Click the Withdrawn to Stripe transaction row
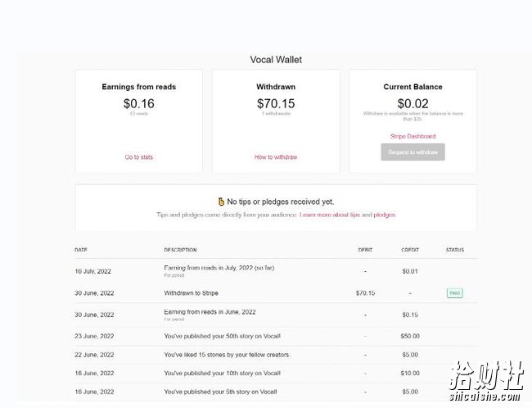The height and width of the screenshot is (408, 532). (x=276, y=292)
